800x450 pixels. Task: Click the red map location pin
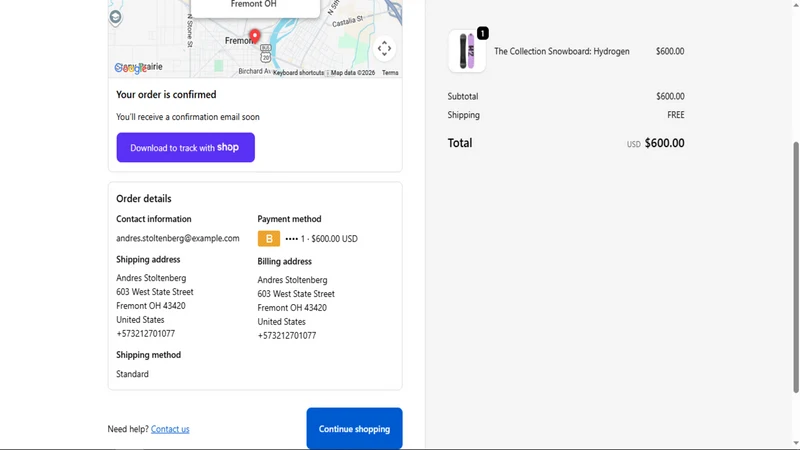(255, 36)
